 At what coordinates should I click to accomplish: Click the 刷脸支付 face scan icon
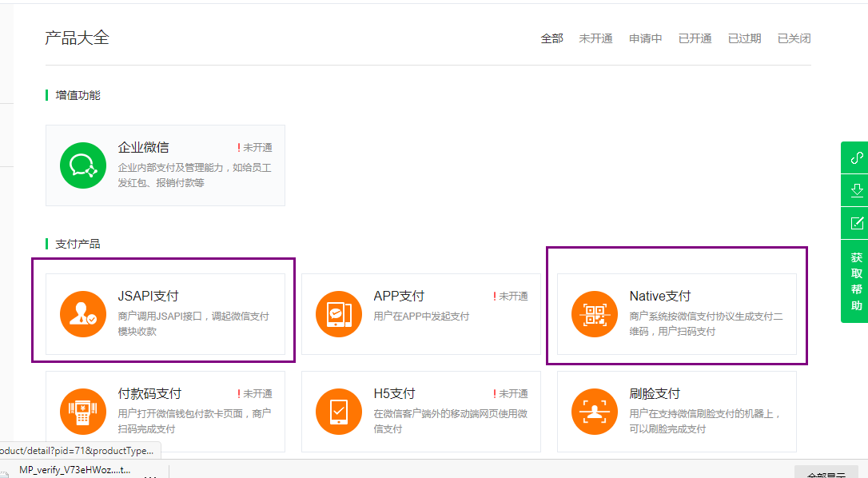(x=595, y=412)
